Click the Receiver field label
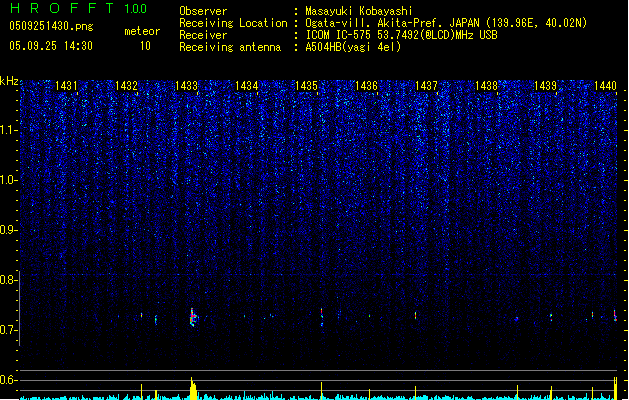629x400 pixels. [x=203, y=35]
